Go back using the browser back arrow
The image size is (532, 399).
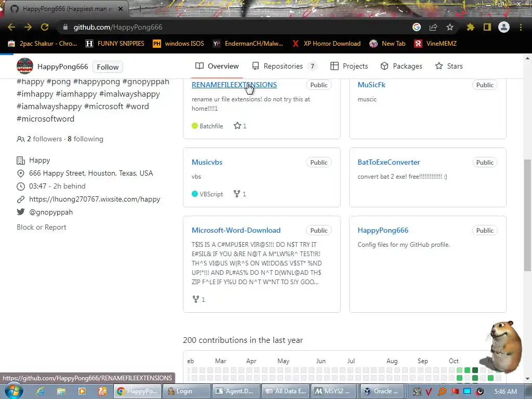(11, 27)
